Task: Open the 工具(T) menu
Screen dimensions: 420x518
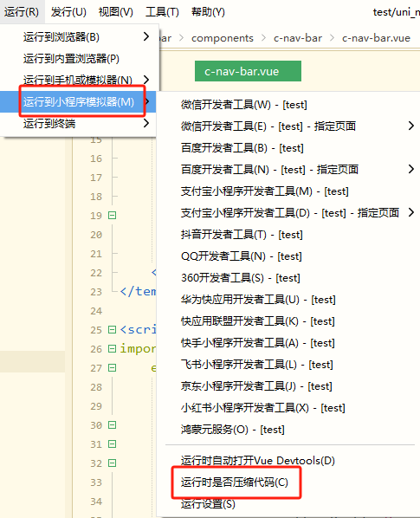Action: 162,12
